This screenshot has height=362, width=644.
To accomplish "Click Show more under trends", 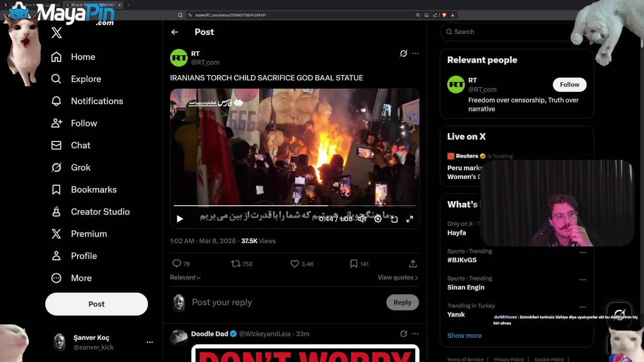I will [464, 335].
